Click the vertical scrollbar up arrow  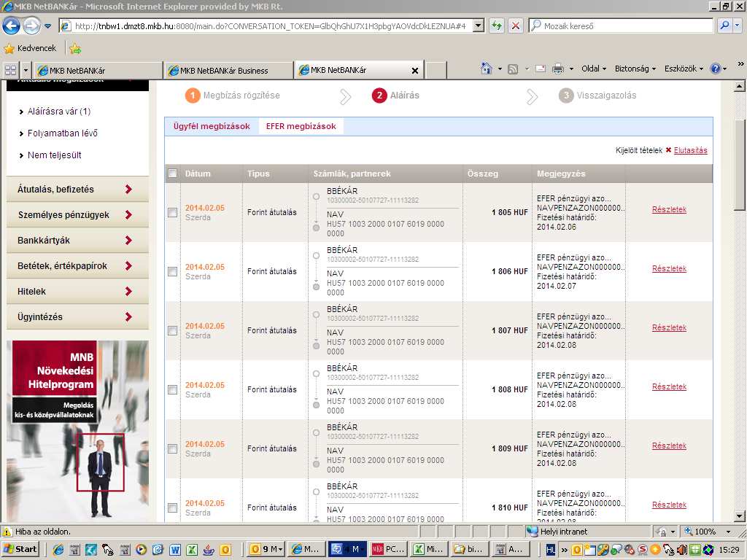tap(739, 87)
